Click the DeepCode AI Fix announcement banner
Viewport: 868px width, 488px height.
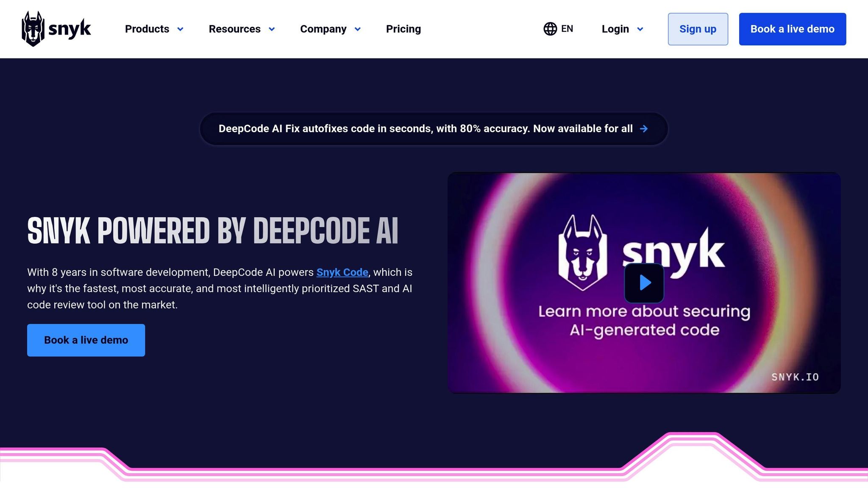[x=425, y=129]
